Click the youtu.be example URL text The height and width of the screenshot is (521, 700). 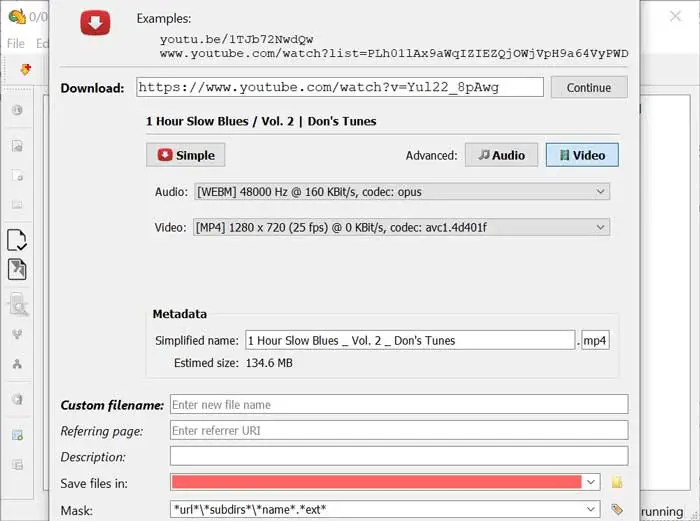[237, 39]
